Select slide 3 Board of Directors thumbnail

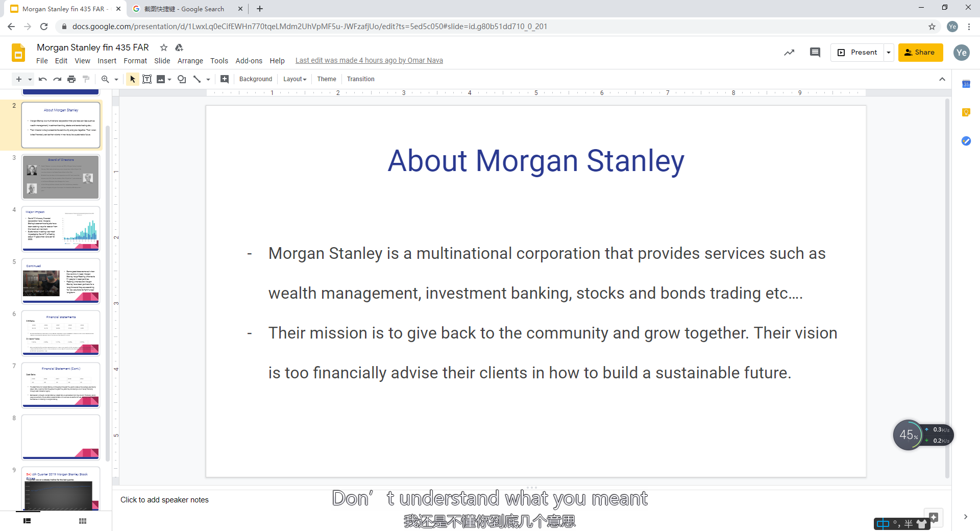click(x=61, y=177)
